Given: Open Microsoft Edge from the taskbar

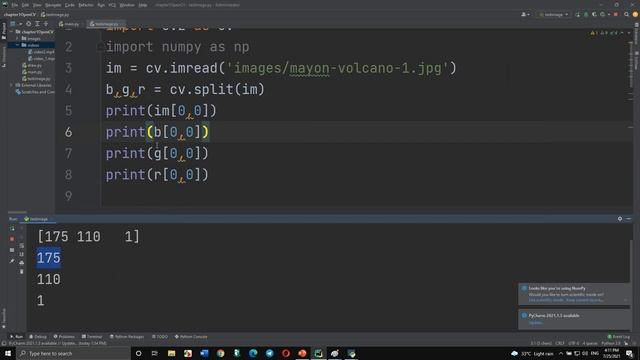Looking at the screenshot, I should (x=253, y=353).
